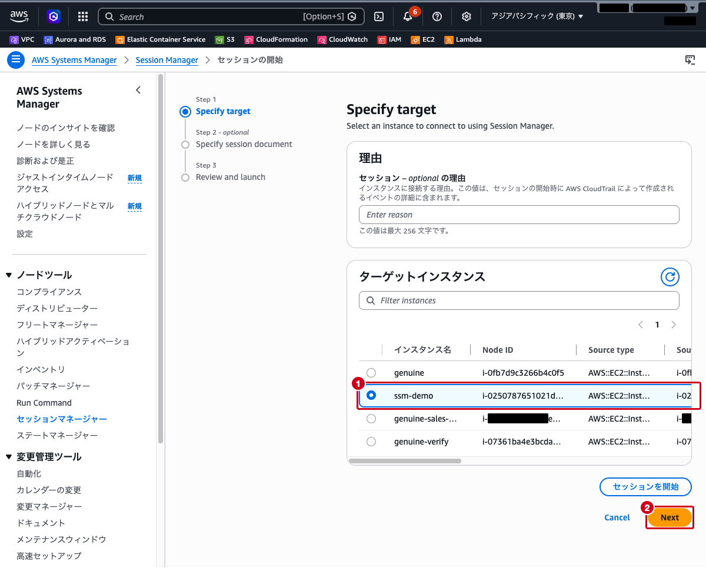Click the purple hexagon console icon
This screenshot has width=706, height=588.
(54, 16)
